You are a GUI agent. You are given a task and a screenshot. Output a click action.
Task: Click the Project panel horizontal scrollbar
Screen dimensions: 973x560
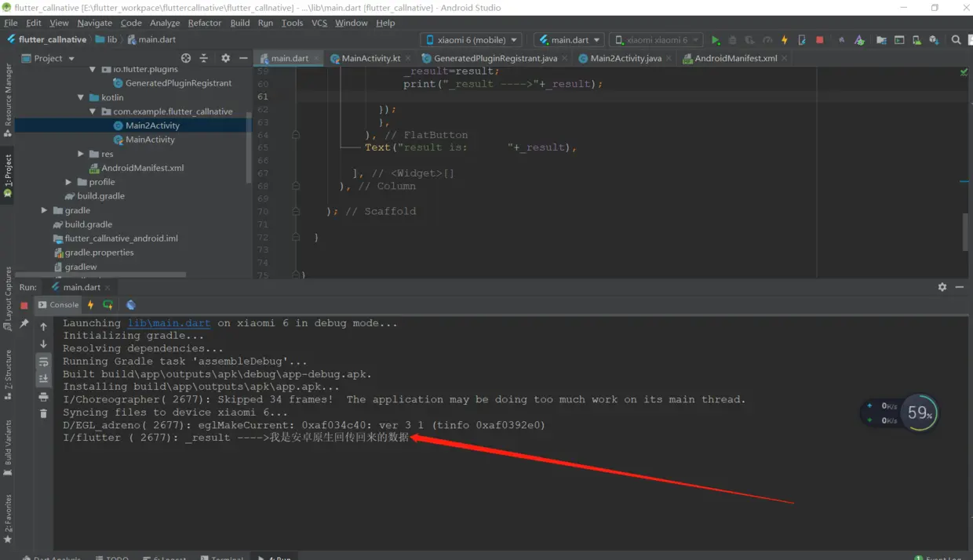(100, 275)
